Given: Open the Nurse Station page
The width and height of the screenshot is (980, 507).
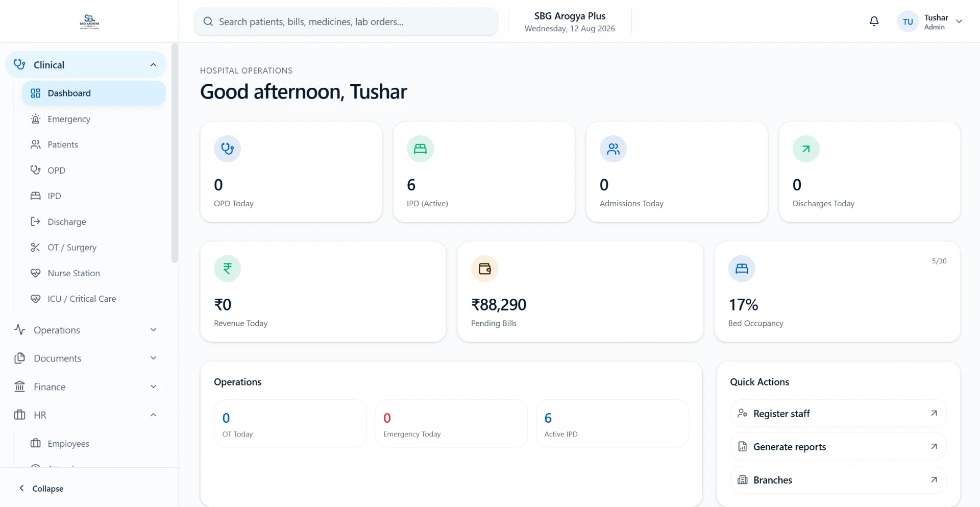Looking at the screenshot, I should pos(94,273).
